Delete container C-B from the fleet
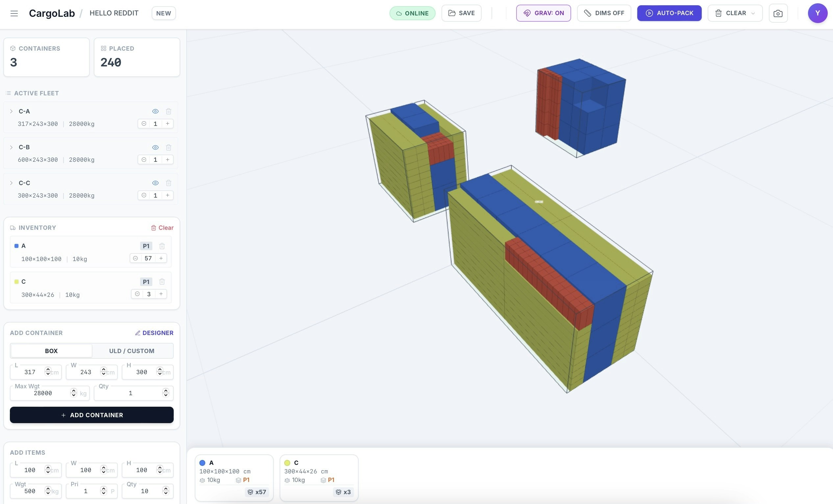This screenshot has height=504, width=833. 169,147
